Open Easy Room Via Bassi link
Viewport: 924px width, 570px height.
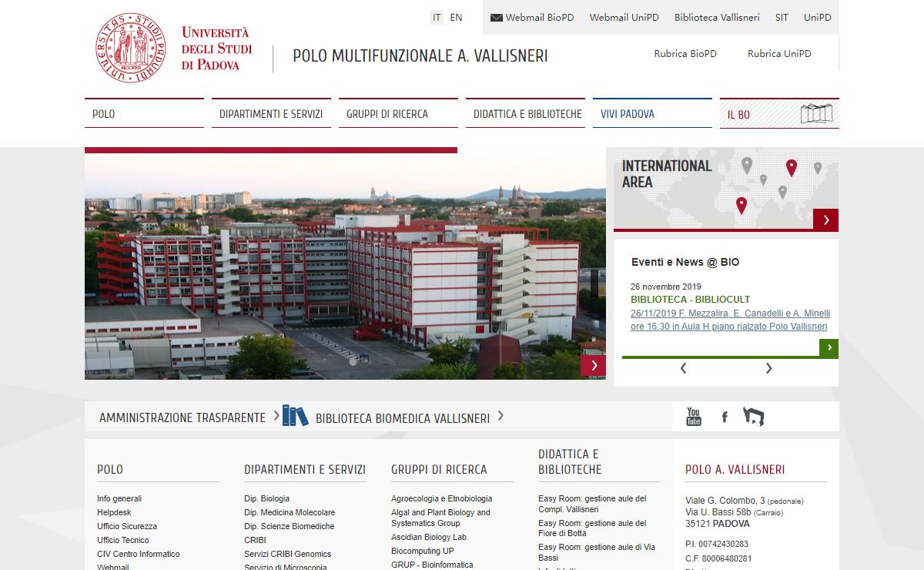(x=597, y=552)
